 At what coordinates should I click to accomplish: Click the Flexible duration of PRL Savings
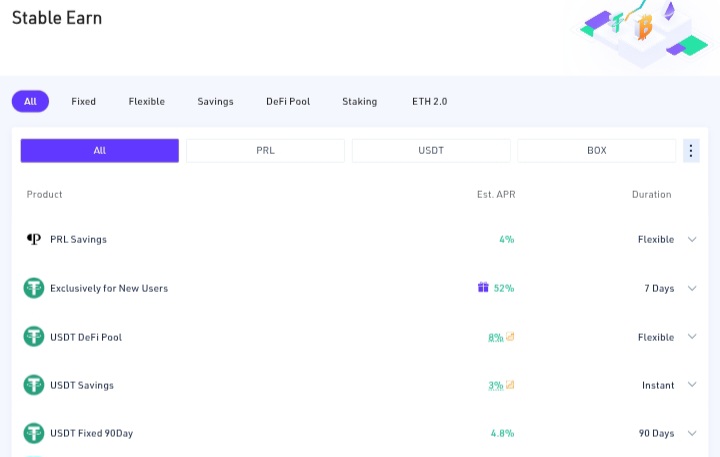click(656, 239)
